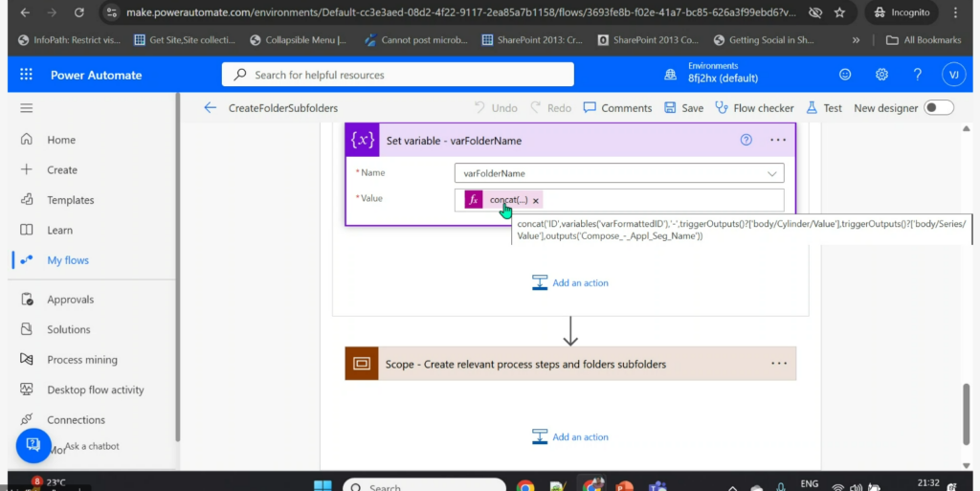Remove the concat expression token

click(x=536, y=201)
